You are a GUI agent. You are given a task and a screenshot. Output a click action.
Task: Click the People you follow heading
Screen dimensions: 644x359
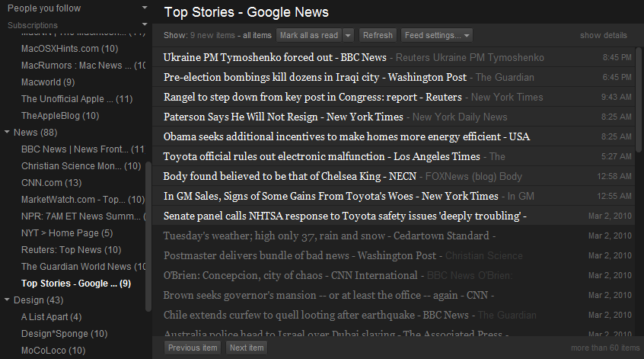(44, 8)
